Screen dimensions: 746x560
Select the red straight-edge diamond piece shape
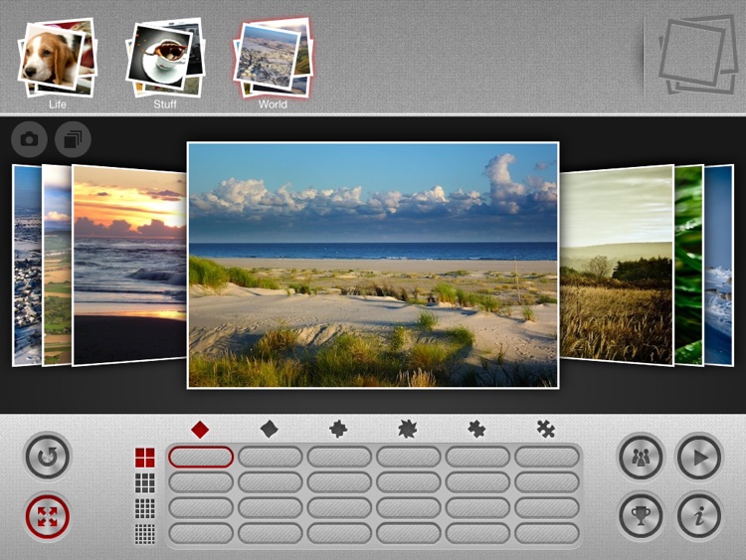[200, 430]
